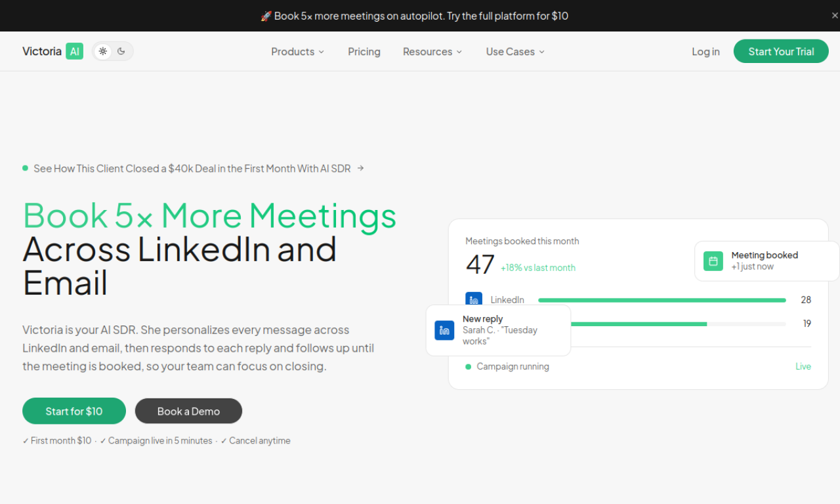Image resolution: width=840 pixels, height=504 pixels.
Task: Expand the Resources dropdown menu
Action: pyautogui.click(x=432, y=51)
